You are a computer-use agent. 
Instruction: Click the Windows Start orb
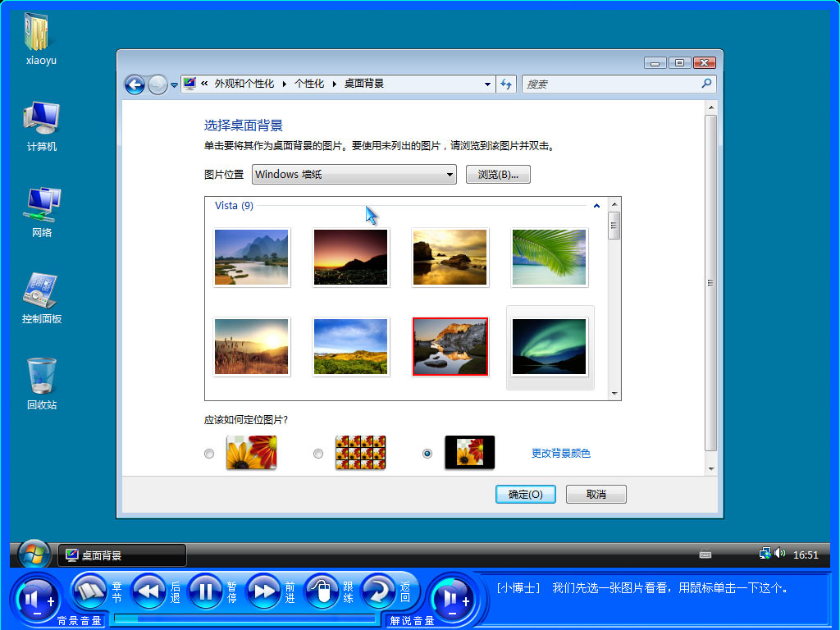[x=34, y=555]
